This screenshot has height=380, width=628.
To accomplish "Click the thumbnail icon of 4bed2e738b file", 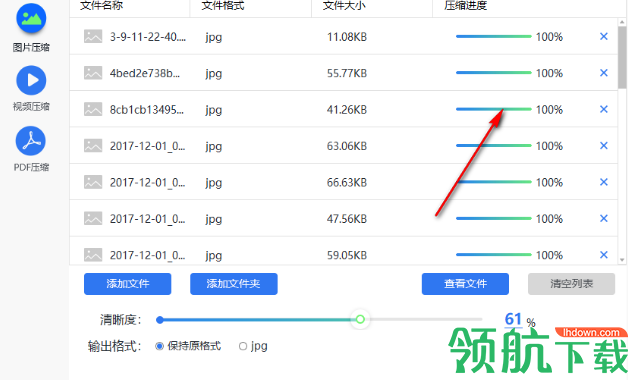I will (93, 73).
